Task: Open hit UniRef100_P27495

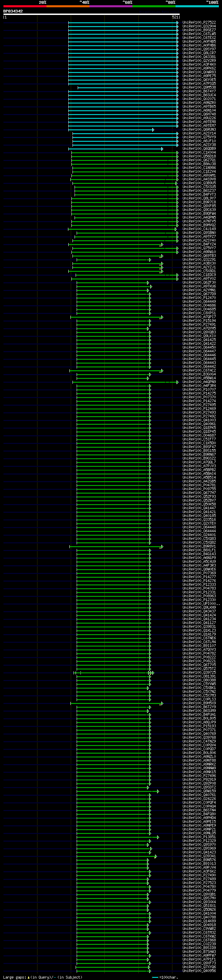Action: (199, 405)
